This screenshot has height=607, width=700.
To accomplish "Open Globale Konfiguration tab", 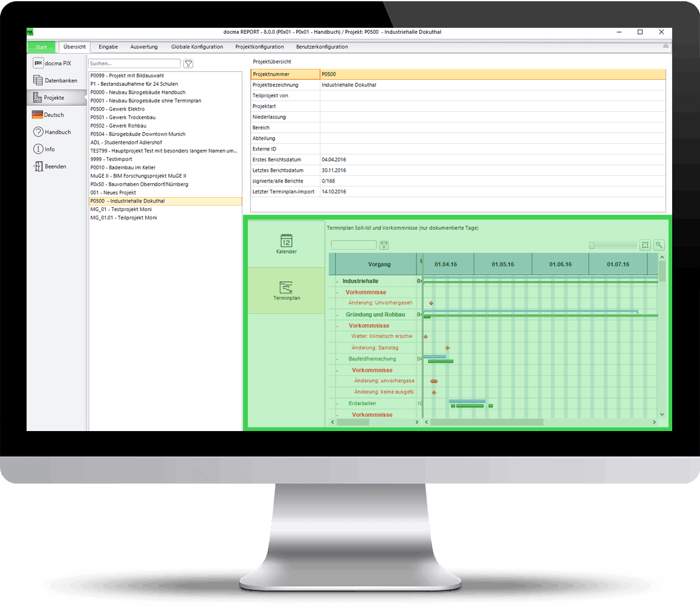I will pyautogui.click(x=197, y=47).
